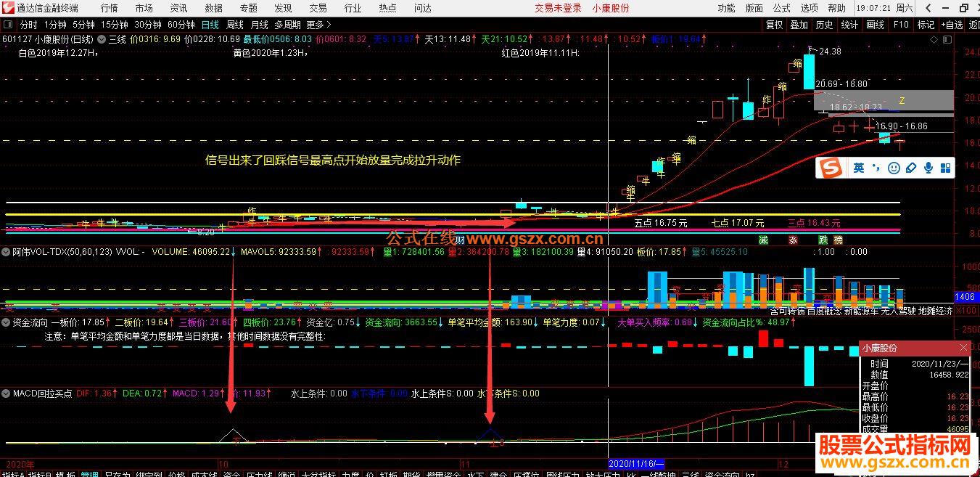Open the Sogou toolbox grid icon
Image resolution: width=980 pixels, height=477 pixels.
pos(945,168)
